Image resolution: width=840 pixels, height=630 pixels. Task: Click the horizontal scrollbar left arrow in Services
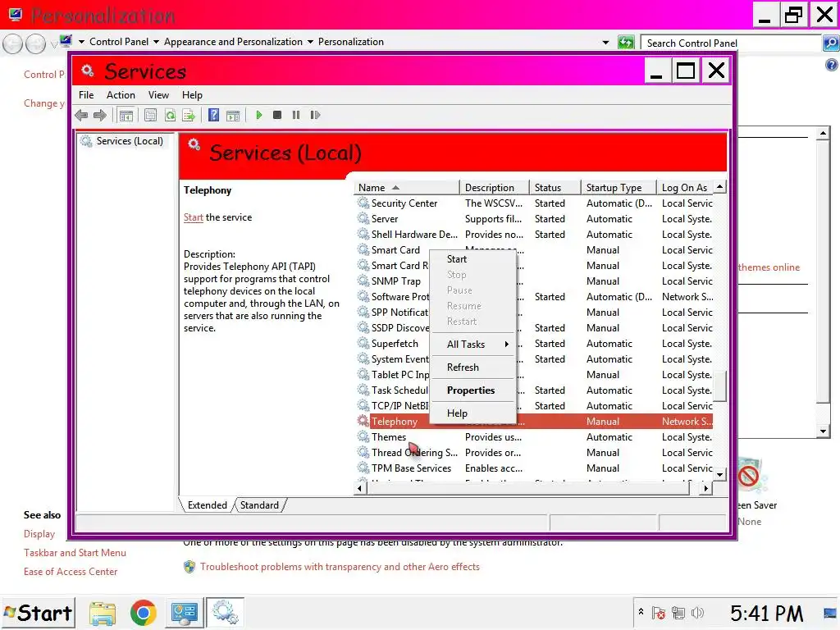(360, 488)
